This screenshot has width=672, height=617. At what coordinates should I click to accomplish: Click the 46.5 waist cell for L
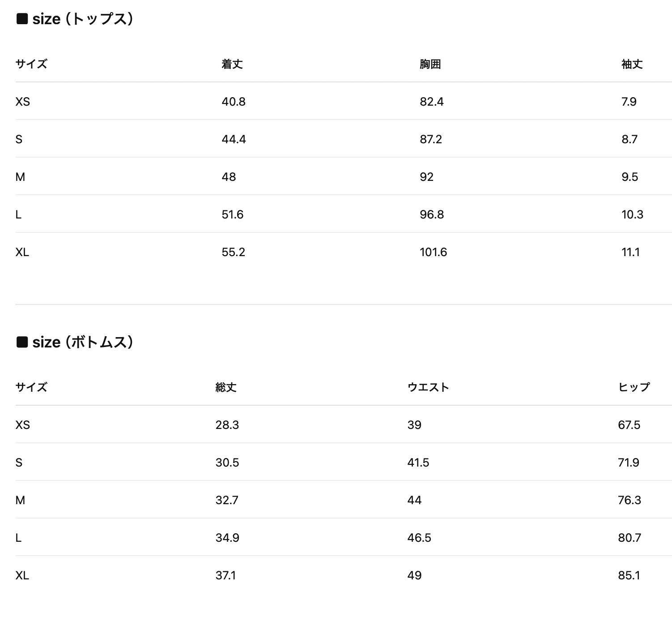coord(419,538)
